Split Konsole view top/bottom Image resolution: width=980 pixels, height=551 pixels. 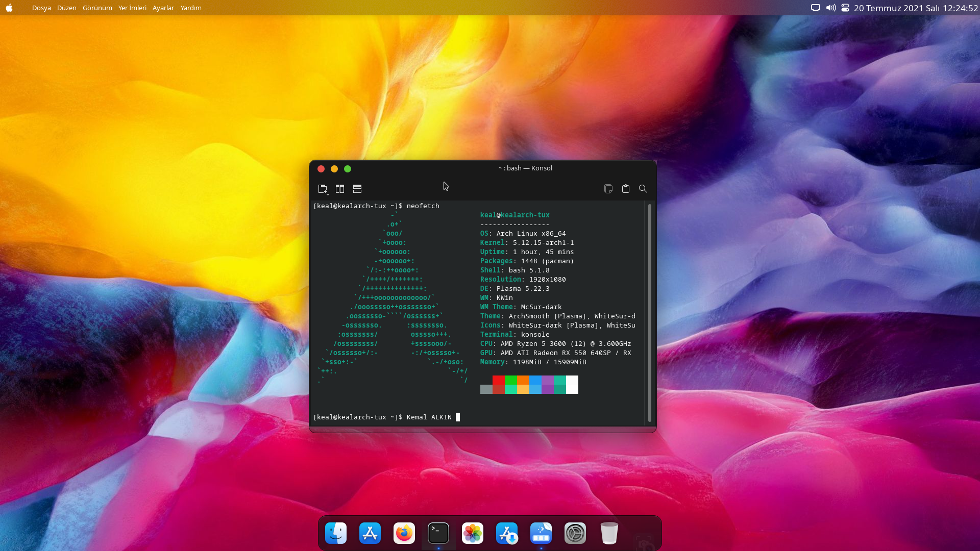(x=357, y=189)
